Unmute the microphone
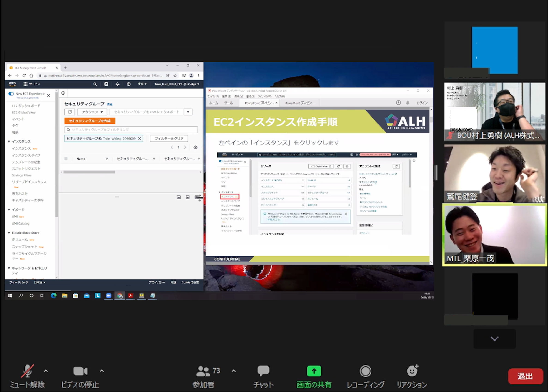This screenshot has height=392, width=548. pos(27,372)
